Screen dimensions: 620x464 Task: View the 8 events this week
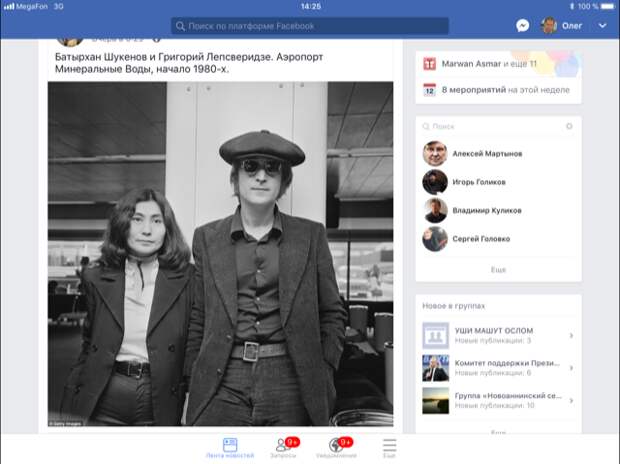505,90
